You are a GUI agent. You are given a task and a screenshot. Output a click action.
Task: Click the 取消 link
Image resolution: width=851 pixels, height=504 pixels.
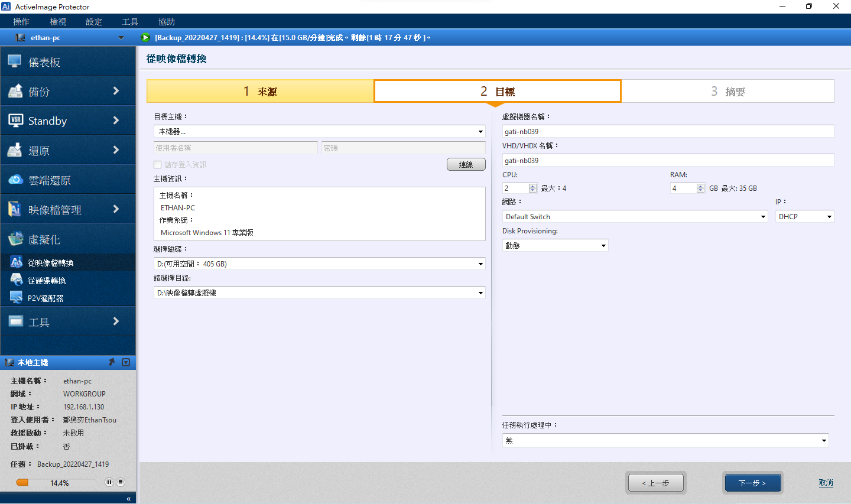(826, 483)
